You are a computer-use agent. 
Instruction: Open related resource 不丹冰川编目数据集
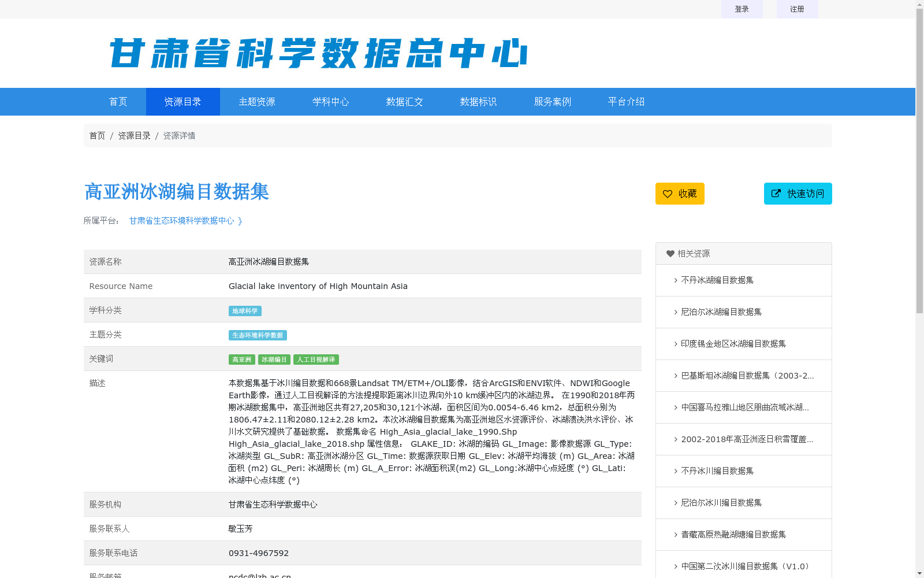click(x=717, y=471)
